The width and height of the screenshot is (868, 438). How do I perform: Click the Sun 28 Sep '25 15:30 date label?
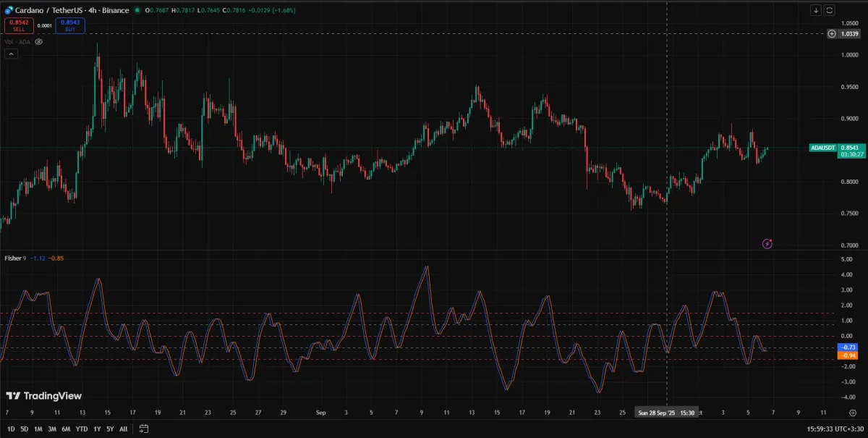click(x=666, y=413)
